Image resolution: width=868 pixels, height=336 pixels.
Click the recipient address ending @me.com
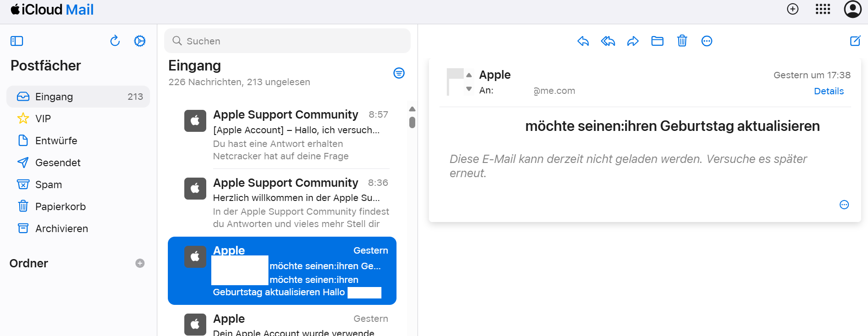554,91
